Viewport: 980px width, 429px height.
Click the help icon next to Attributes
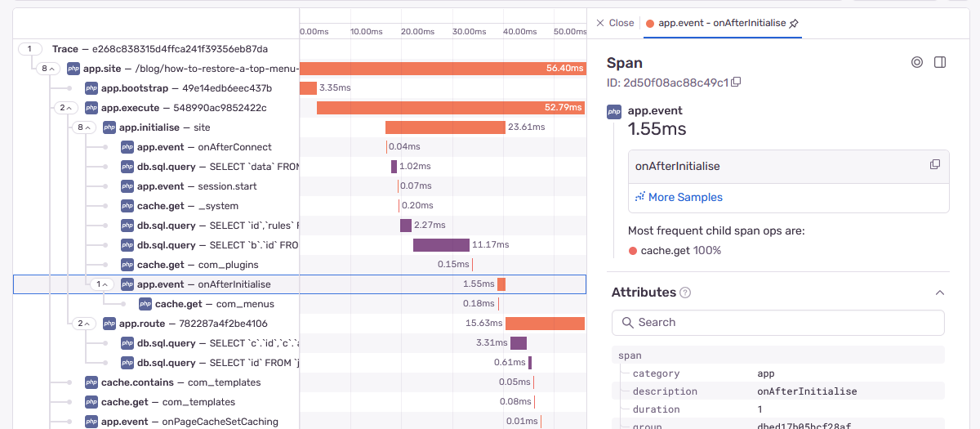click(x=686, y=293)
